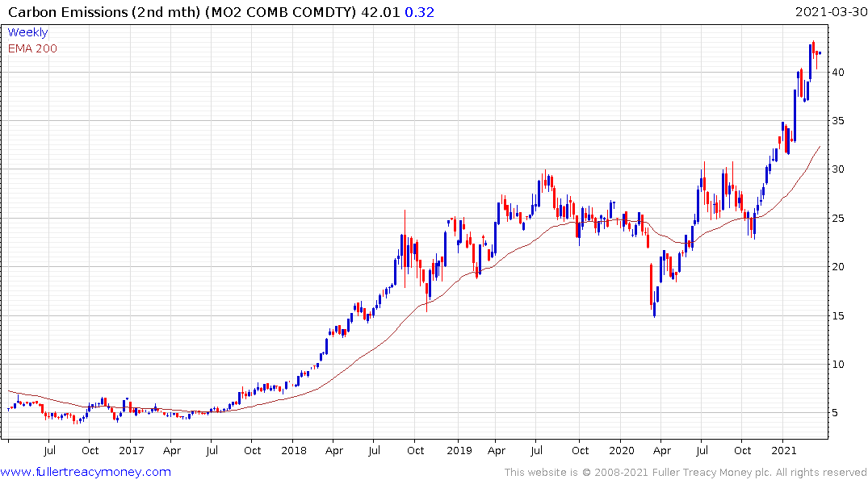Viewport: 868px width, 484px height.
Task: Click the 2018 year axis label
Action: [x=293, y=450]
